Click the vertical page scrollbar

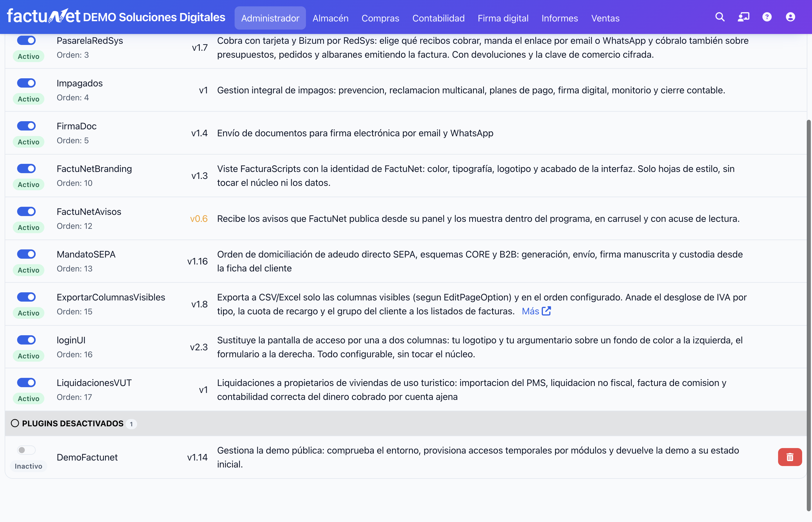click(x=809, y=315)
